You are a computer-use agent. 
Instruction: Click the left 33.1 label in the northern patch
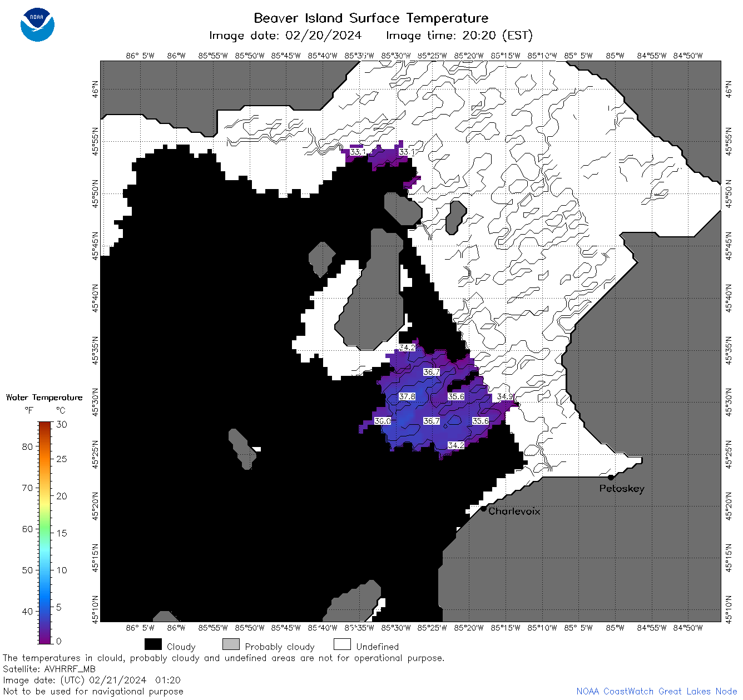point(358,152)
